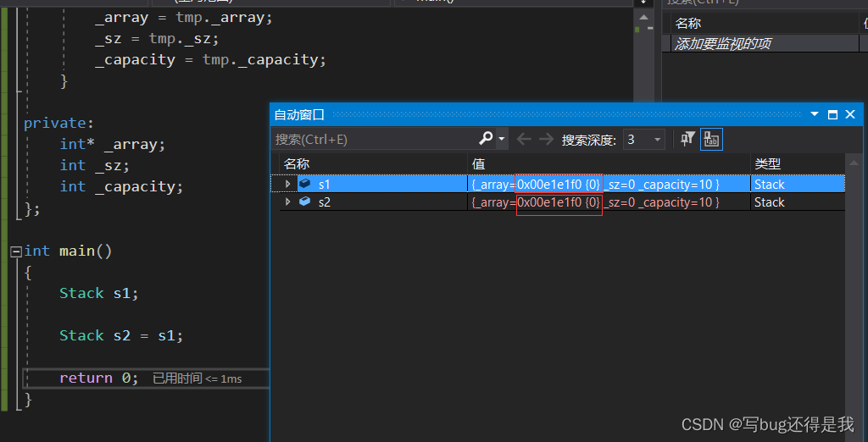
Task: Click the 'int main()' function header
Action: pyautogui.click(x=68, y=251)
